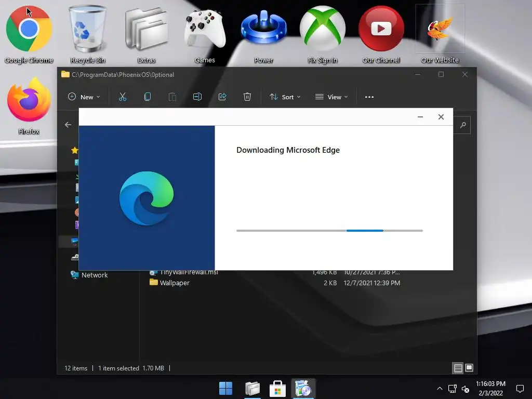
Task: Open the Firefox desktop shortcut
Action: point(29,106)
